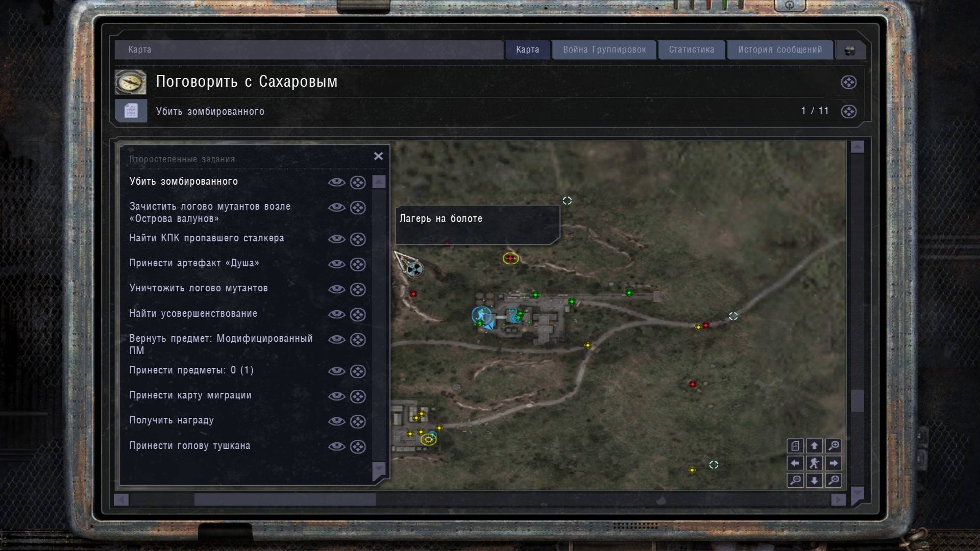Pan the map right with arrow button
Image resolution: width=980 pixels, height=551 pixels.
[x=834, y=463]
